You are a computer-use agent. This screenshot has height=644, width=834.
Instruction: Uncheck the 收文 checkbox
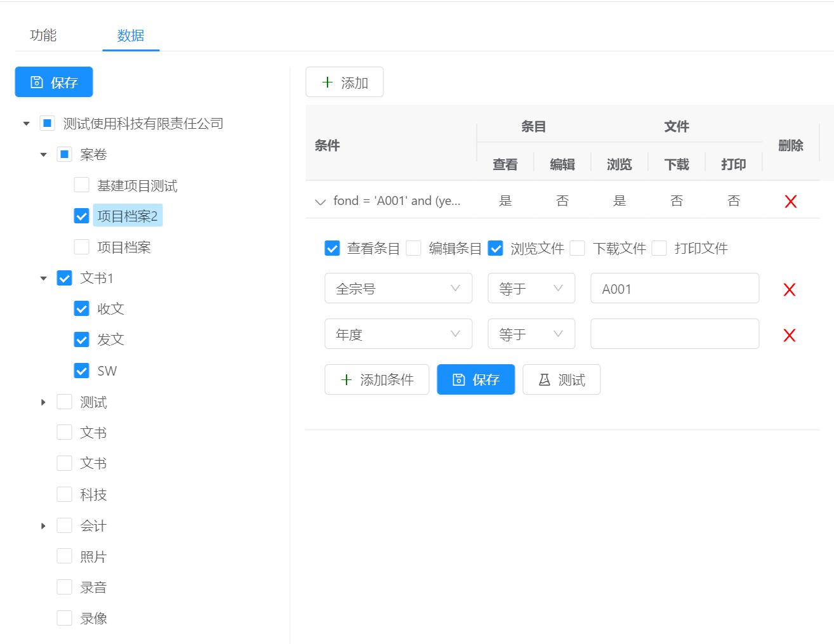pyautogui.click(x=81, y=308)
